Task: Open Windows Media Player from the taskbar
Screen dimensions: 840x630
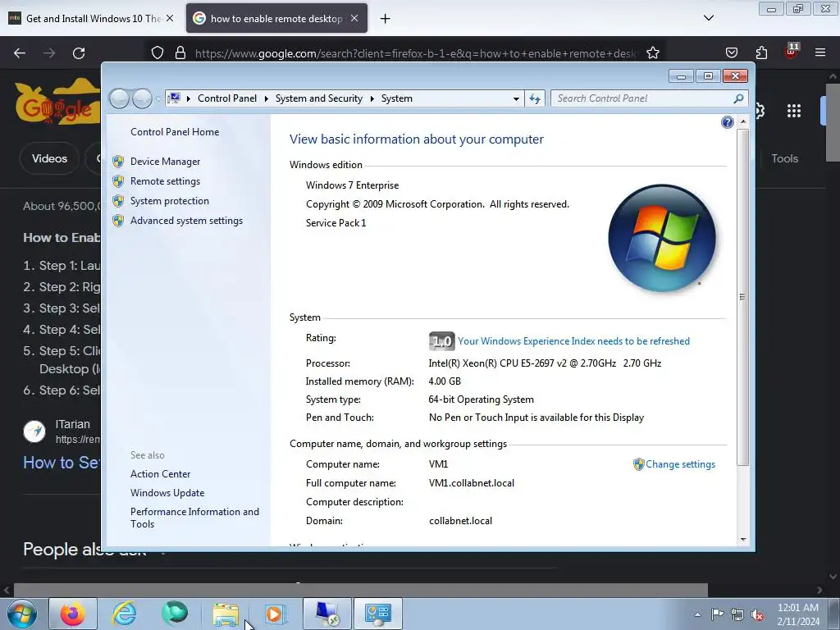Action: pos(276,614)
